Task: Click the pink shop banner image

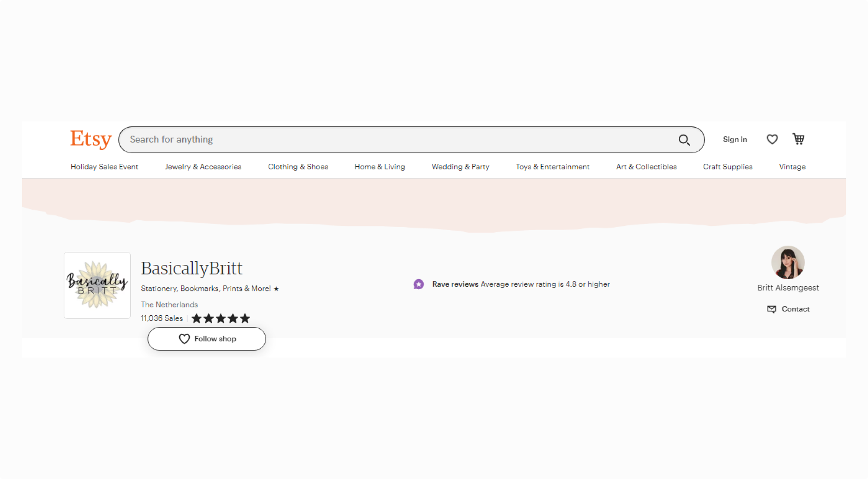Action: pos(434,205)
